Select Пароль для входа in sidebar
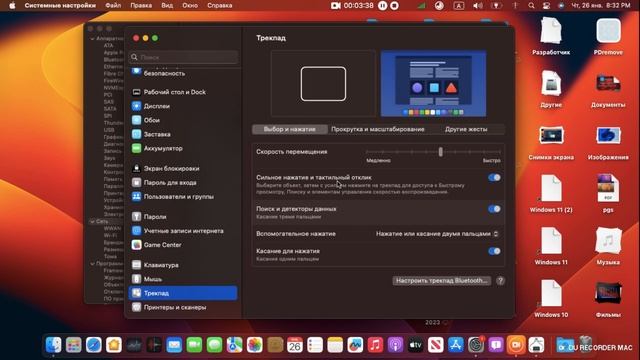640x360 pixels. coord(183,182)
